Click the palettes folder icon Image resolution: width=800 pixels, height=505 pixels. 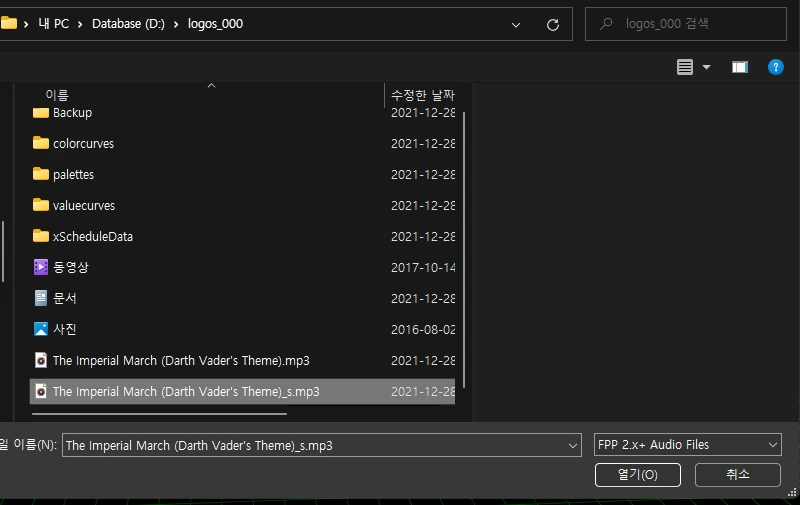click(41, 174)
